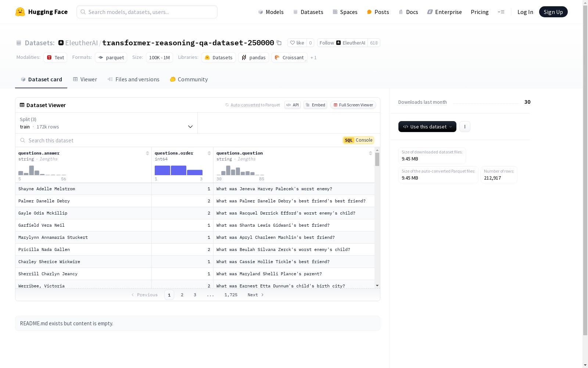Copy the dataset name with the copy icon
This screenshot has height=368, width=588.
click(279, 43)
